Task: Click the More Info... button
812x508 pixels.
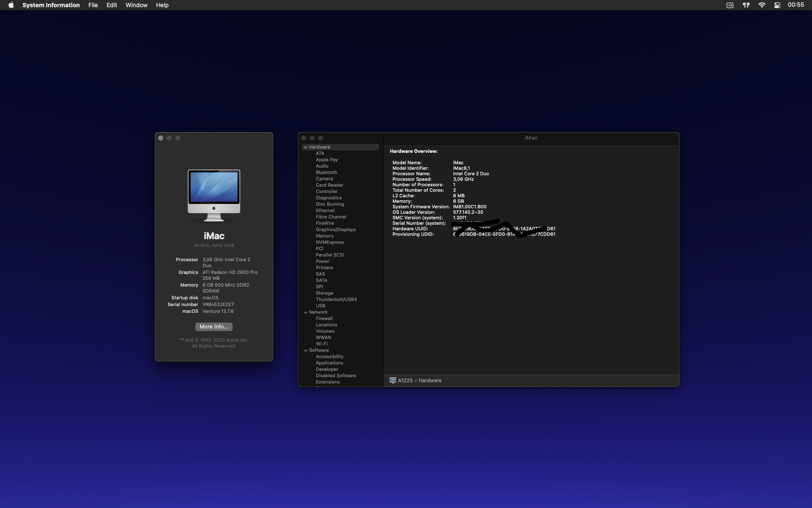Action: (214, 326)
